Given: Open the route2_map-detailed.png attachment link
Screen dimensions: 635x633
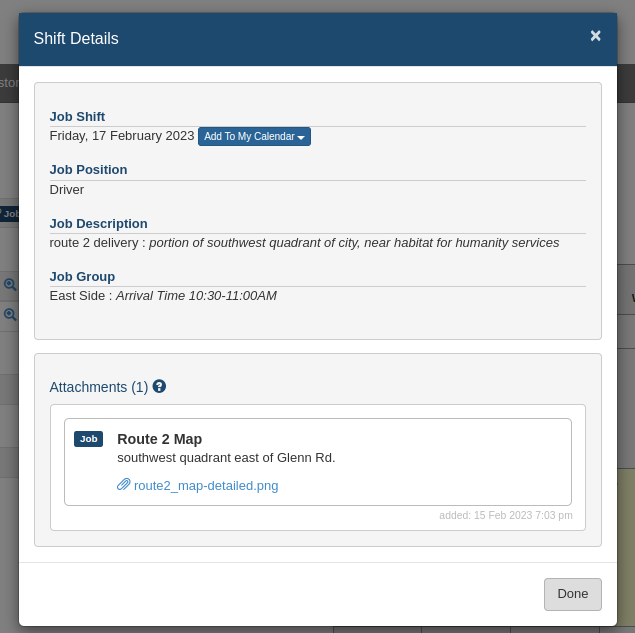Looking at the screenshot, I should tap(206, 486).
